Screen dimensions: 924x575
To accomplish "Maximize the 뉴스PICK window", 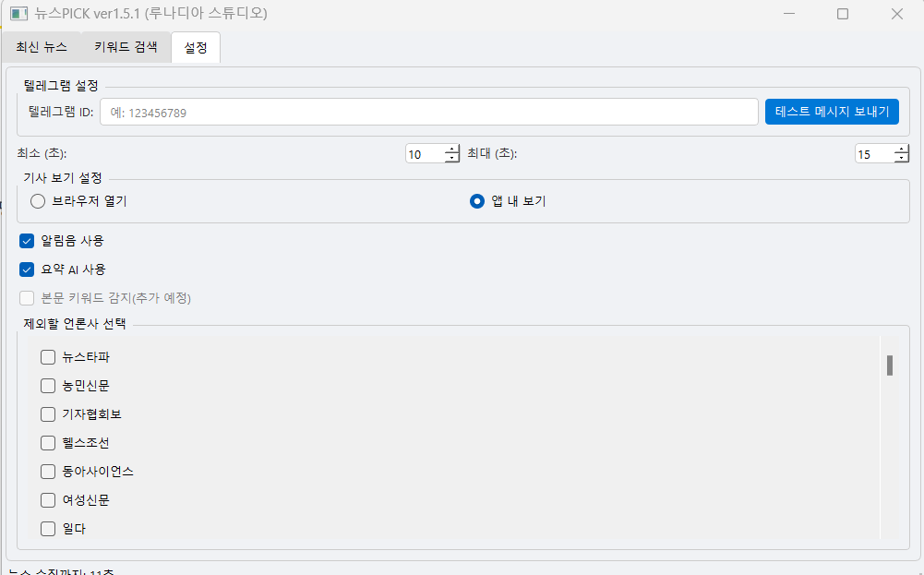I will point(842,15).
